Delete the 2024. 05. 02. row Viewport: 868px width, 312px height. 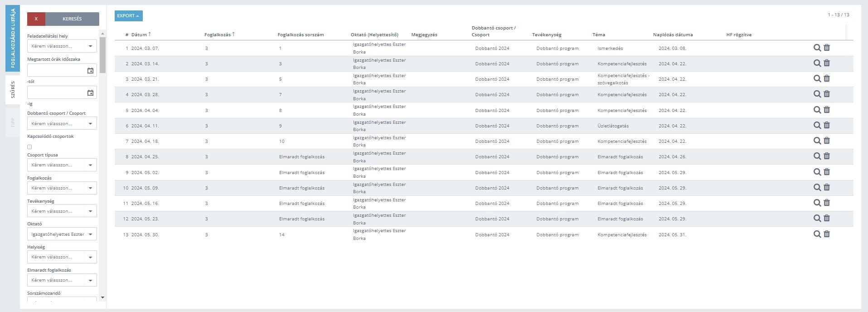pyautogui.click(x=827, y=172)
